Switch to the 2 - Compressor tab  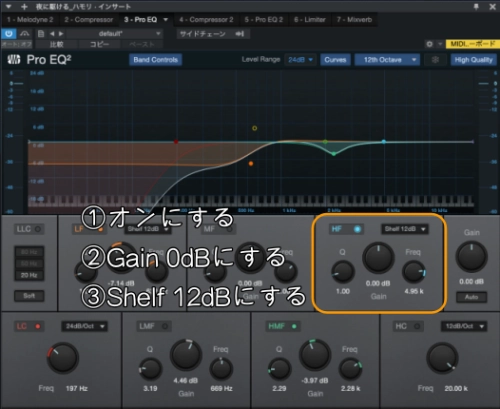coord(89,20)
